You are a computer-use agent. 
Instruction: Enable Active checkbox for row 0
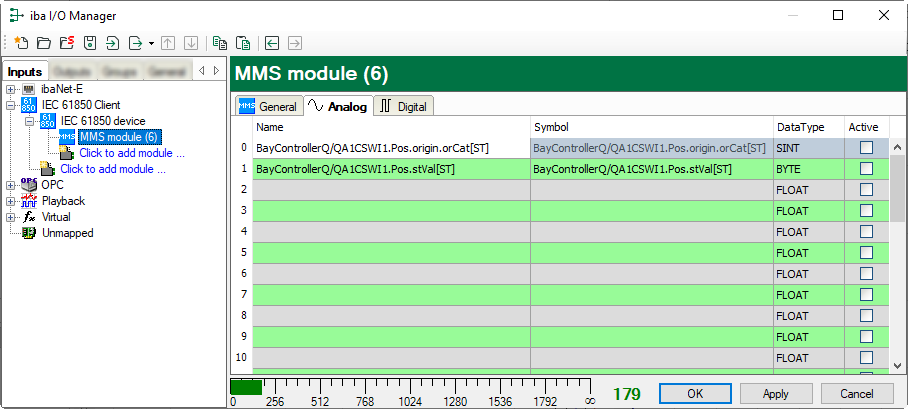(866, 148)
